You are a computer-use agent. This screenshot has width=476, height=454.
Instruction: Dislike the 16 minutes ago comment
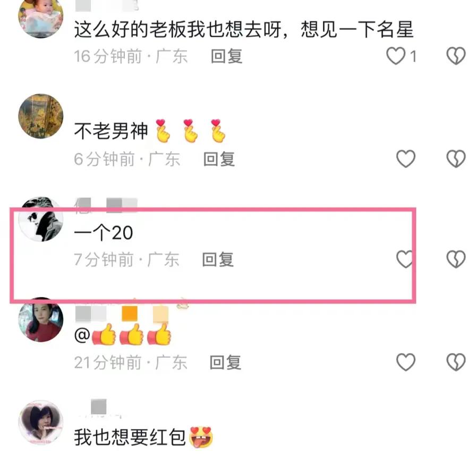(456, 56)
